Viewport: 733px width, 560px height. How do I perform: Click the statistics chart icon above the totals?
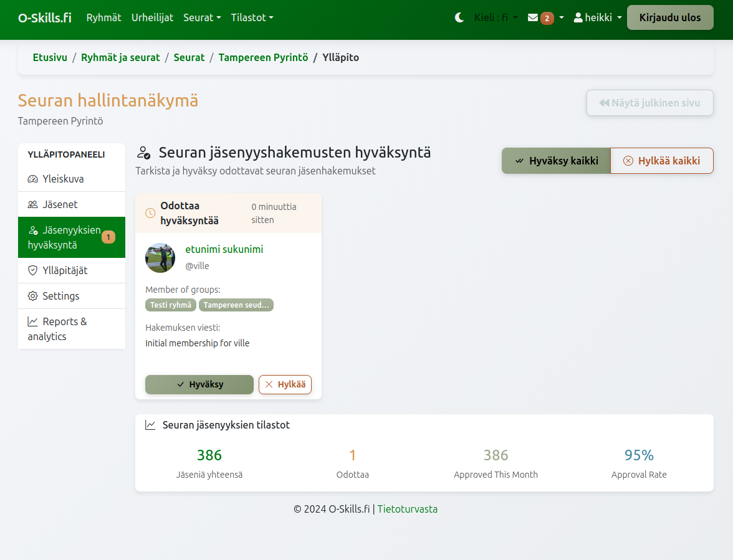click(x=149, y=424)
